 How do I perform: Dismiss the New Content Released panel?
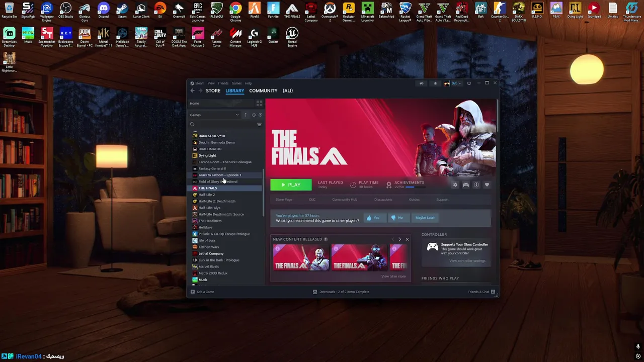pyautogui.click(x=407, y=239)
